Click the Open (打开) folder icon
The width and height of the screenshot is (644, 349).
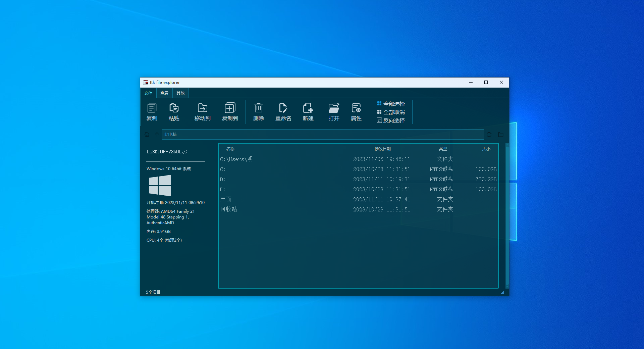point(334,108)
